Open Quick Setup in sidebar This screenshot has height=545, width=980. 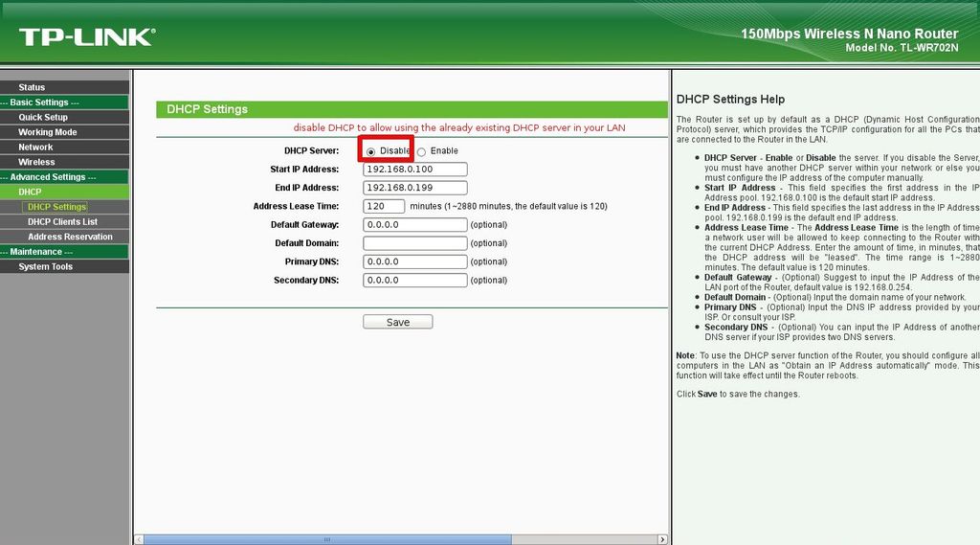click(64, 117)
